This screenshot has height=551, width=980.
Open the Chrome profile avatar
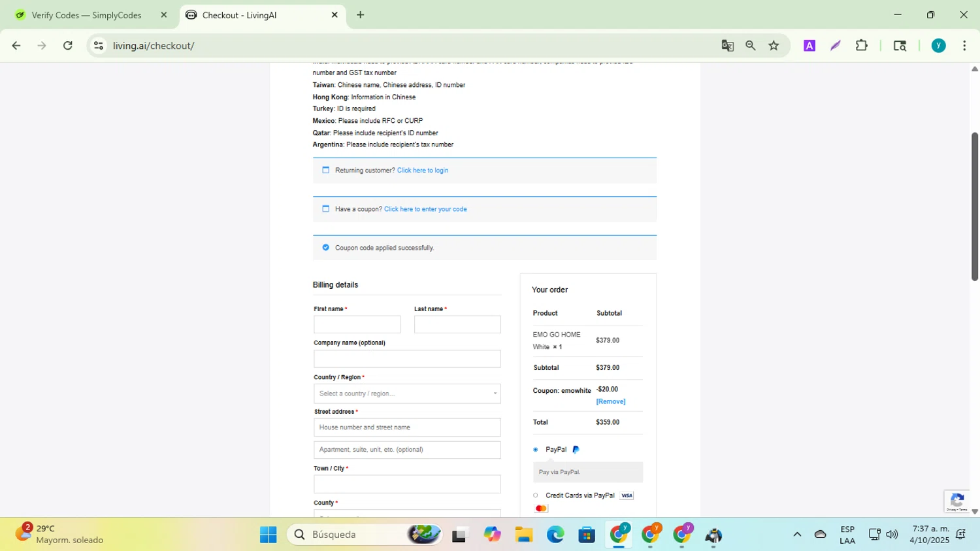[x=939, y=46]
